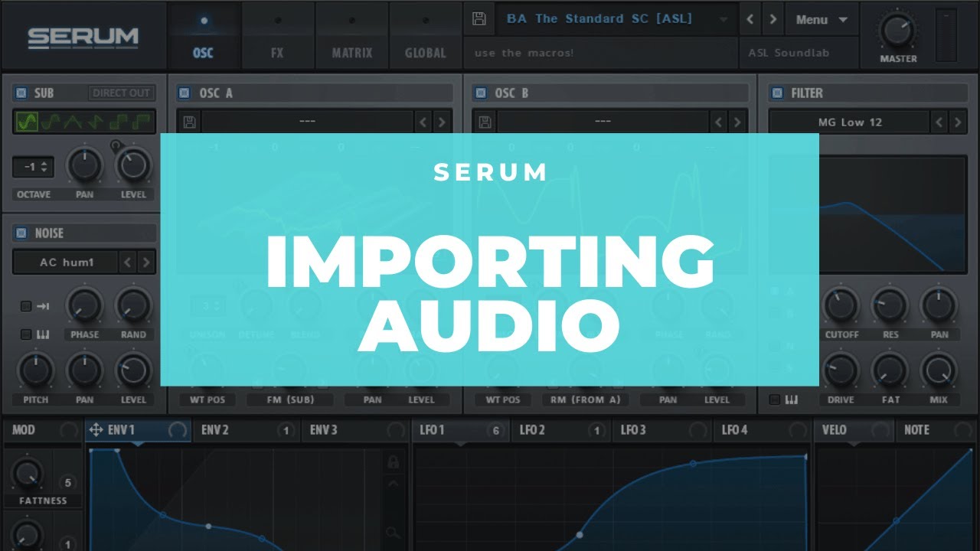Viewport: 980px width, 551px height.
Task: Go to the next preset
Action: pyautogui.click(x=773, y=19)
